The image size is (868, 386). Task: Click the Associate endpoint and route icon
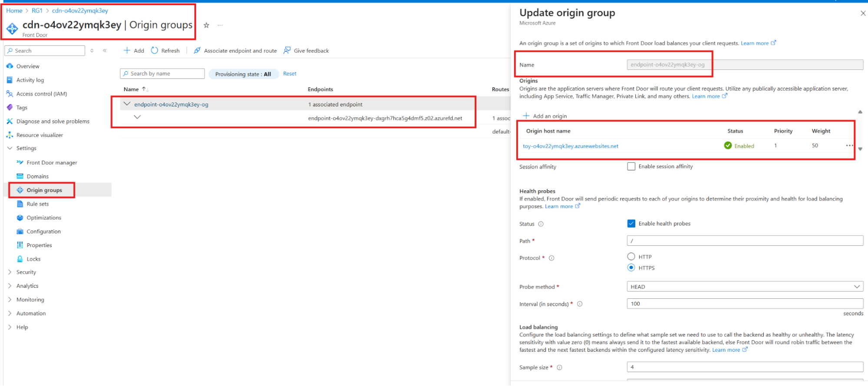coord(197,50)
